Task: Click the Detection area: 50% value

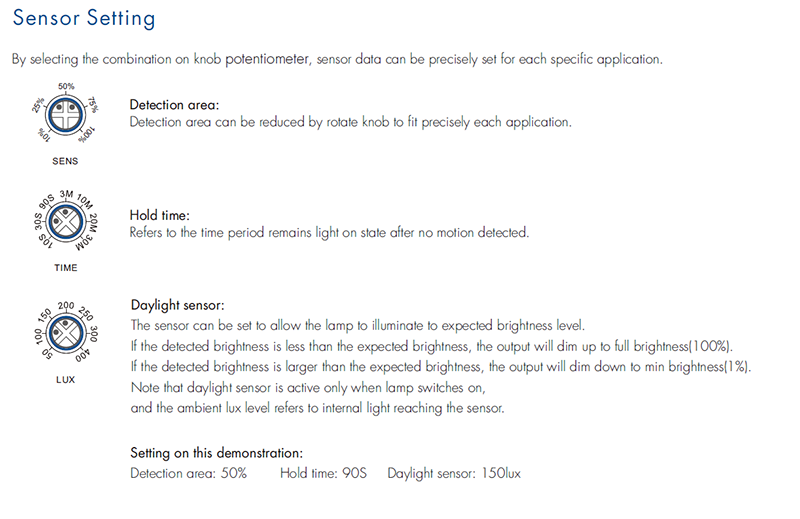Action: tap(188, 473)
